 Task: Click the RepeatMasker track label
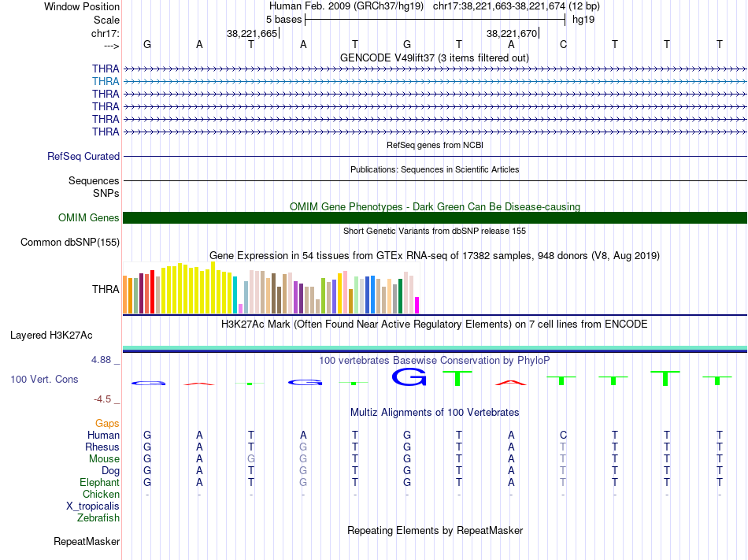pos(87,541)
